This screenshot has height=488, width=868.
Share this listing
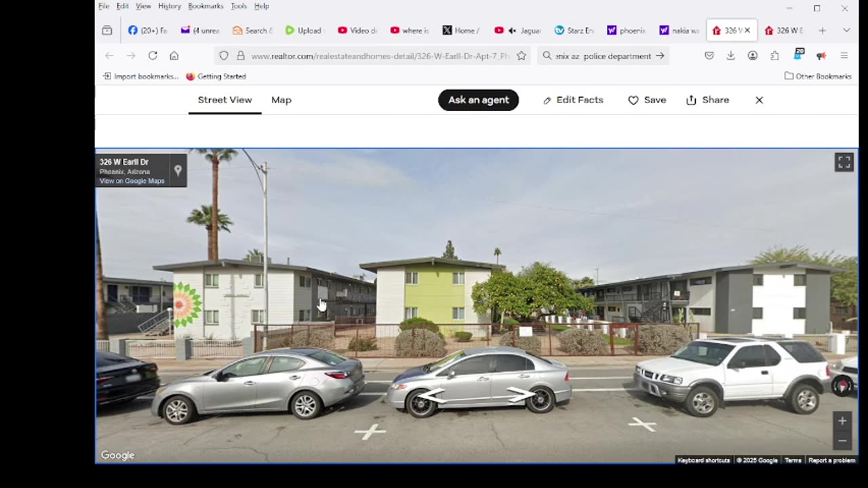(707, 100)
